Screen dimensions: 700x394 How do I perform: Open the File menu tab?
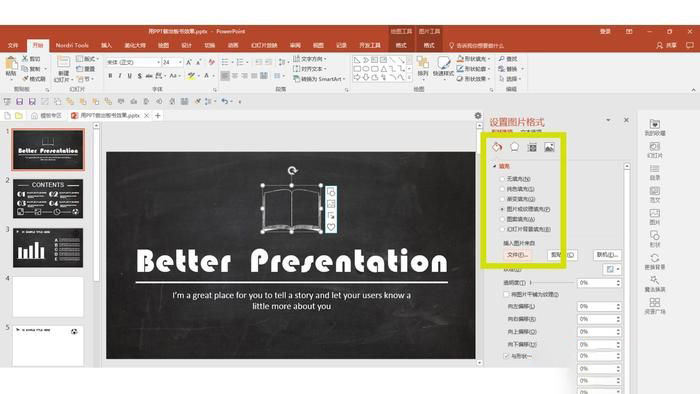(13, 45)
